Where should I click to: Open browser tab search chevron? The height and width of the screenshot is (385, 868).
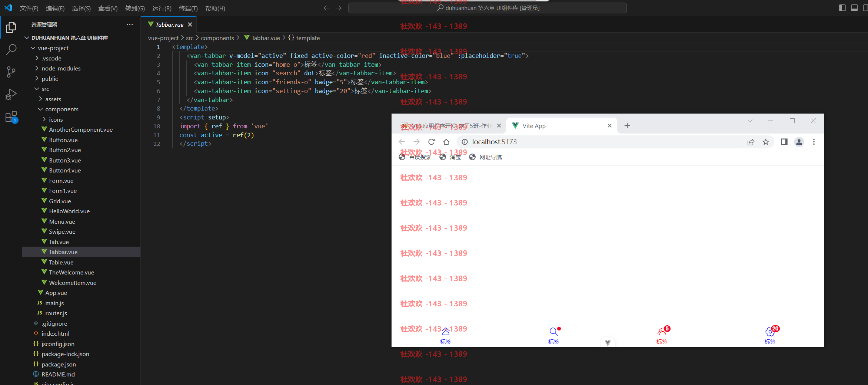(x=750, y=121)
